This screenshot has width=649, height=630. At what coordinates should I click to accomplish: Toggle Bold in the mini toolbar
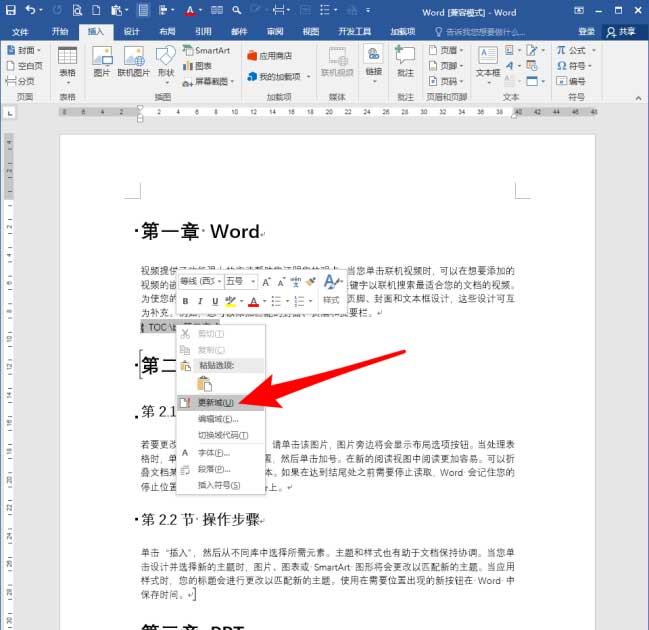[x=186, y=301]
